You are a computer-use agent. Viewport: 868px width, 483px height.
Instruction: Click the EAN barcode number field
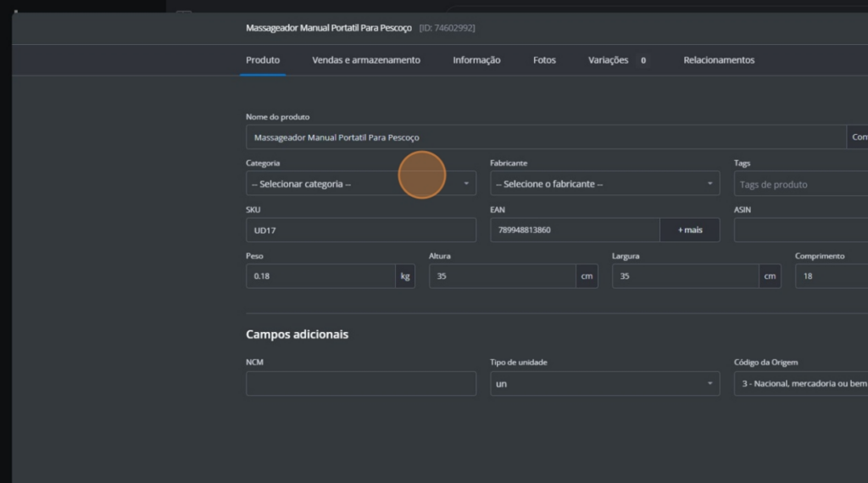coord(574,230)
